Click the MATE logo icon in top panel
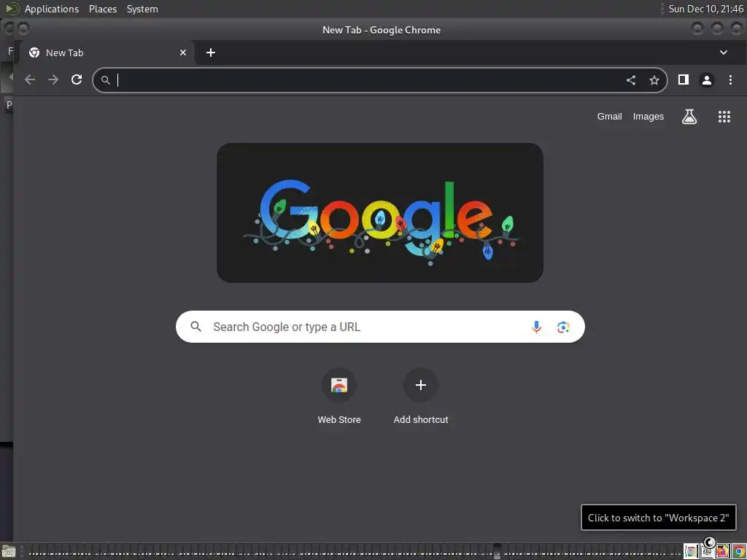 coord(12,9)
